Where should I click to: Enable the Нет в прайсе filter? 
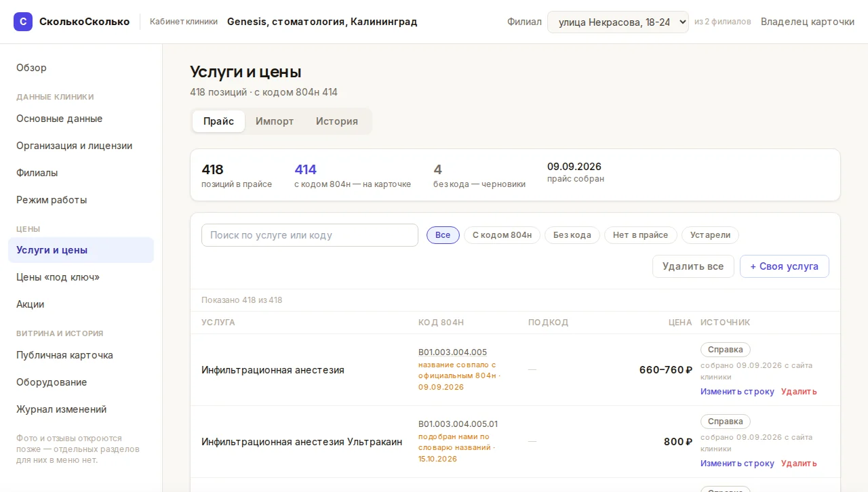click(640, 235)
